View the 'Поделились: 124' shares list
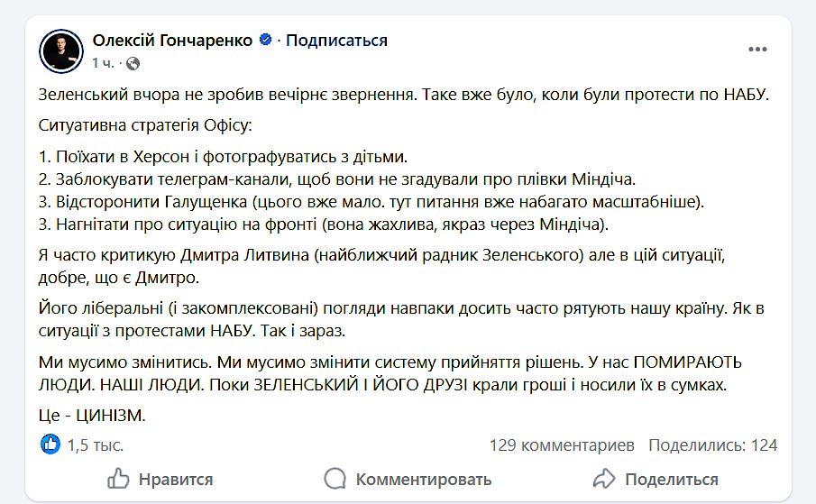Viewport: 816px width, 504px height. coord(712,444)
